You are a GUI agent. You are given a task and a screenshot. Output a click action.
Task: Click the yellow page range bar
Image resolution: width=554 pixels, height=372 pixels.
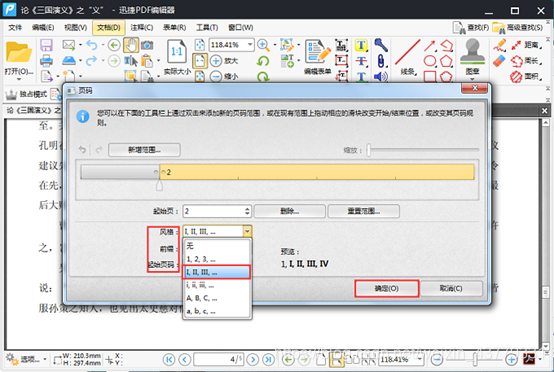click(x=317, y=172)
